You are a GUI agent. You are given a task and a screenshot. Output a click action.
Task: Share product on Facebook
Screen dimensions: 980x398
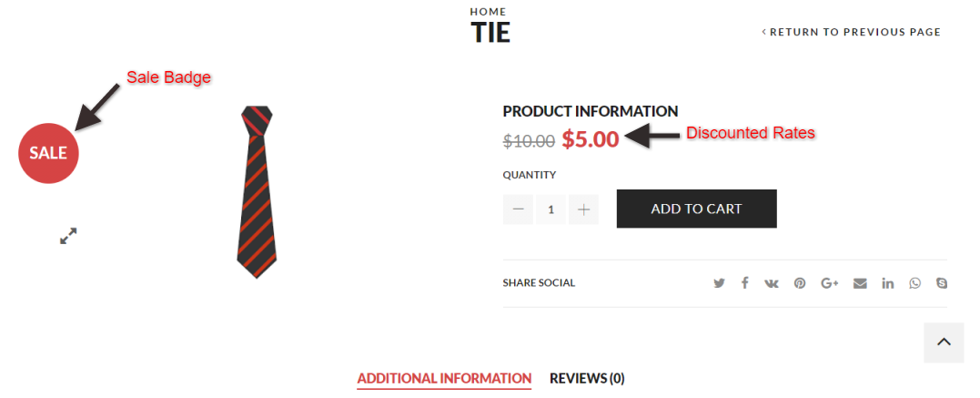pos(744,283)
